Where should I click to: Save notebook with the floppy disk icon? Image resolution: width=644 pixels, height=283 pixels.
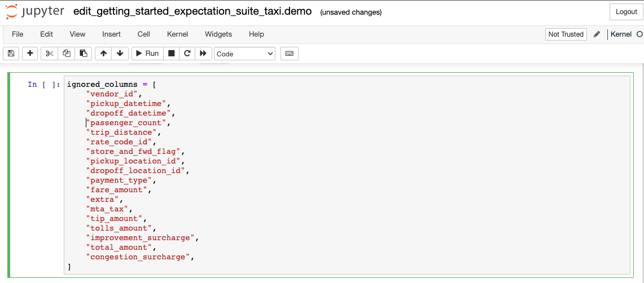11,54
